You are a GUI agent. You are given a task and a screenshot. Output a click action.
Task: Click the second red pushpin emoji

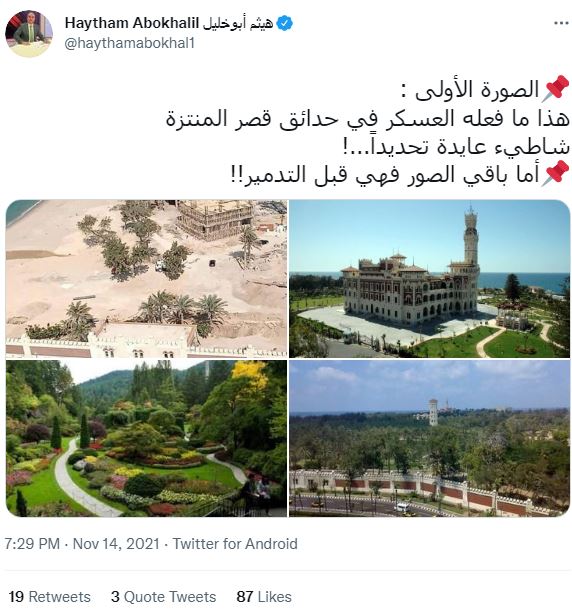tap(555, 174)
